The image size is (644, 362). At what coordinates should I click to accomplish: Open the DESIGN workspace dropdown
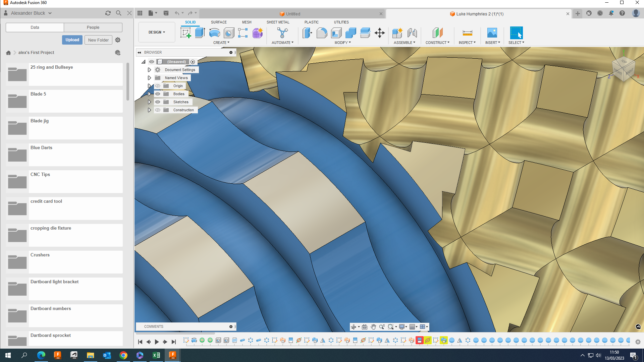[157, 32]
